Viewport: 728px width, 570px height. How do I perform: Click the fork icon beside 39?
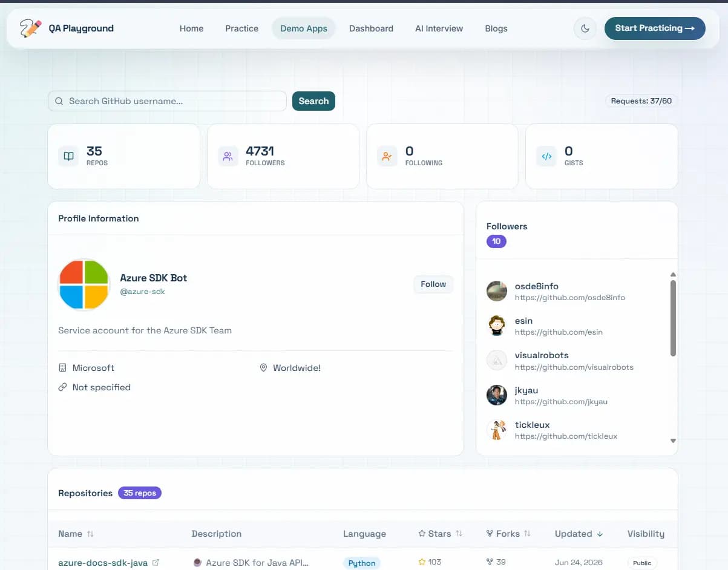[490, 562]
